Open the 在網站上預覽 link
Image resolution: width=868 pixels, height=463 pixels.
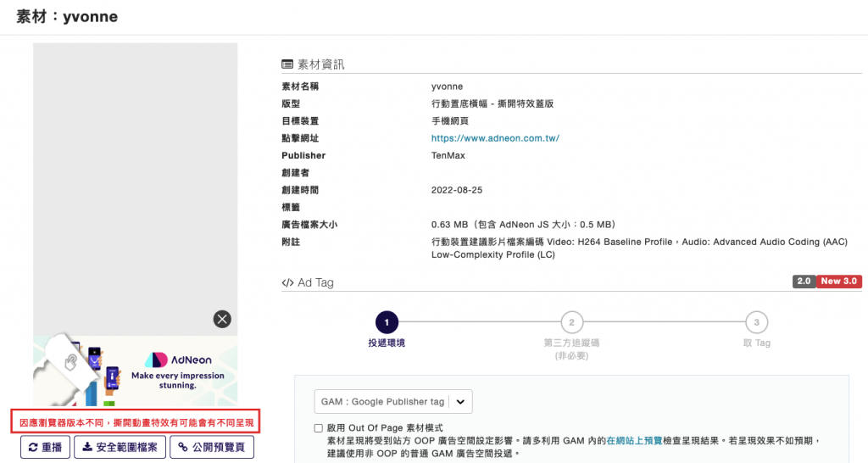pyautogui.click(x=634, y=441)
